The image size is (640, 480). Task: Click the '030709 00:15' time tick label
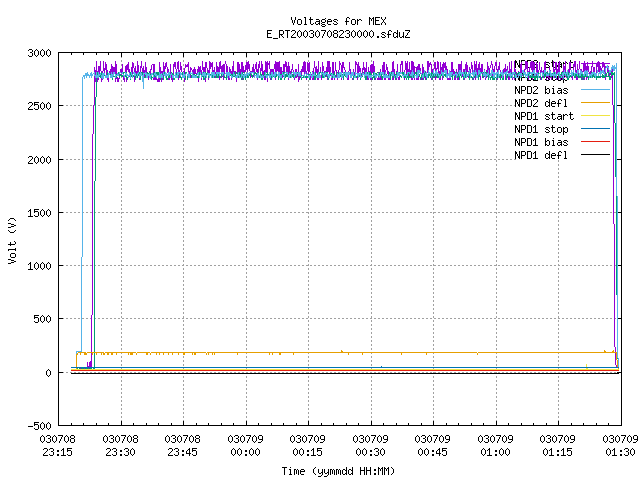pyautogui.click(x=307, y=445)
